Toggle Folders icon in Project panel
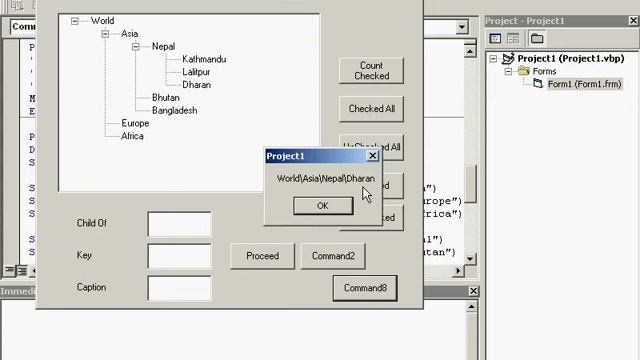The height and width of the screenshot is (360, 640). [x=537, y=39]
